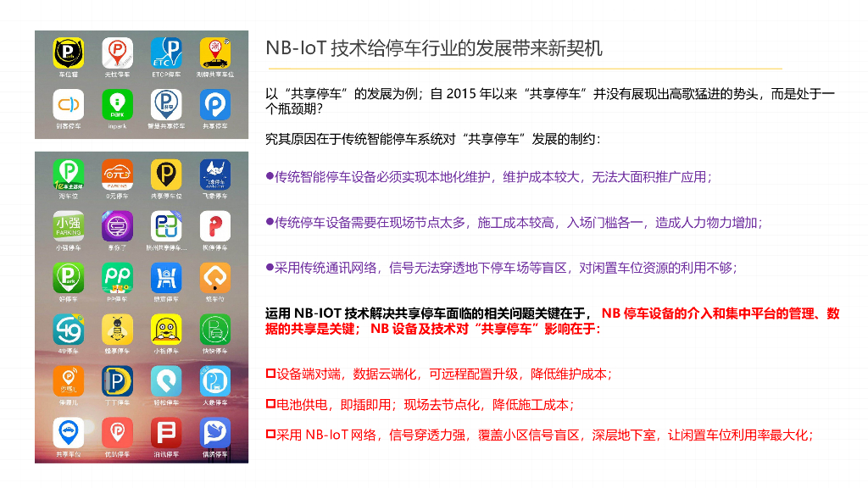This screenshot has width=868, height=488.
Task: Open the 小强停车 green PARKING app
Action: [68, 226]
